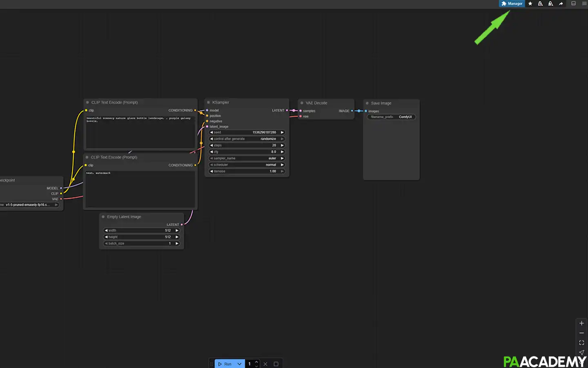Increase the steps value with its right arrow
The width and height of the screenshot is (588, 368).
point(282,145)
